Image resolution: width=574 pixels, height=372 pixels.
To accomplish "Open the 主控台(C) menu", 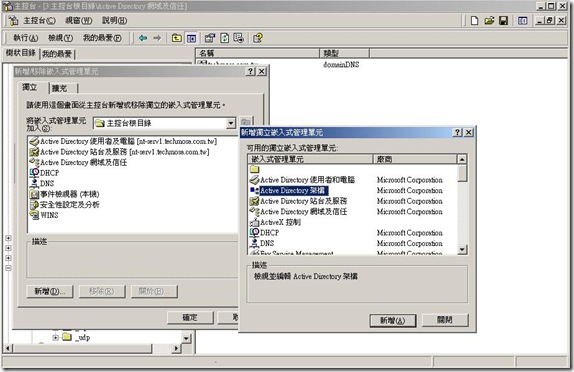I will pos(40,21).
